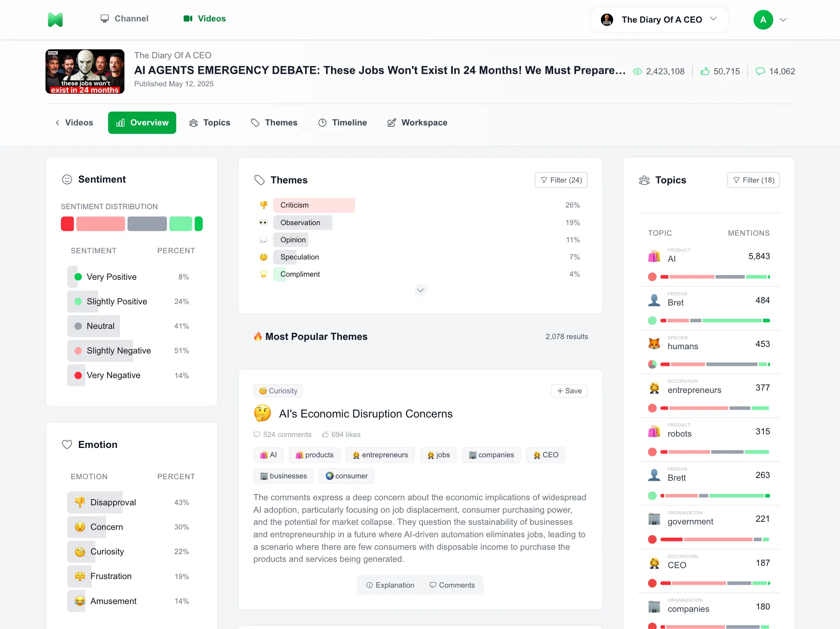Open the Timeline tab
840x629 pixels.
342,123
